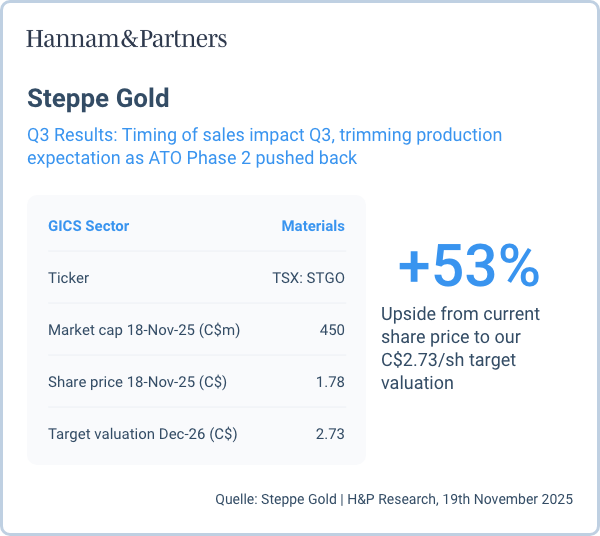Select the 1.78 share price value
Viewport: 600px width, 536px height.
point(330,382)
